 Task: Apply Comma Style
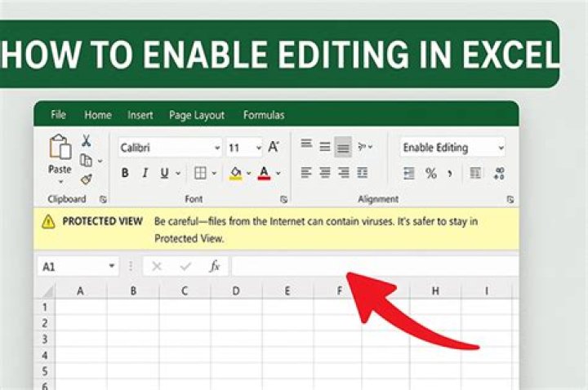point(450,174)
